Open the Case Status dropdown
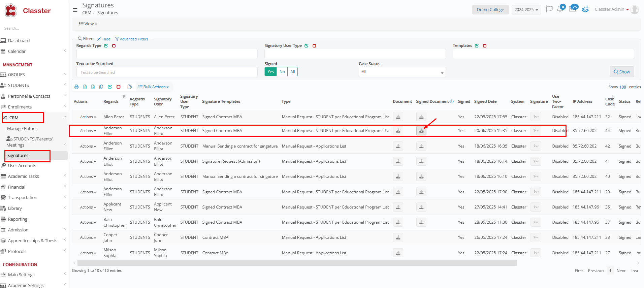Viewport: 644px width, 288px height. point(402,72)
